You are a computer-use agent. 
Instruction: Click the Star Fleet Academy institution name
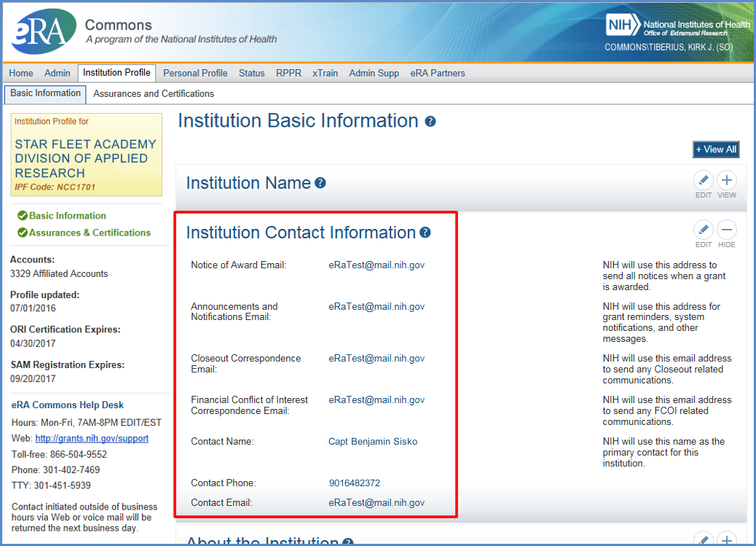pos(86,158)
